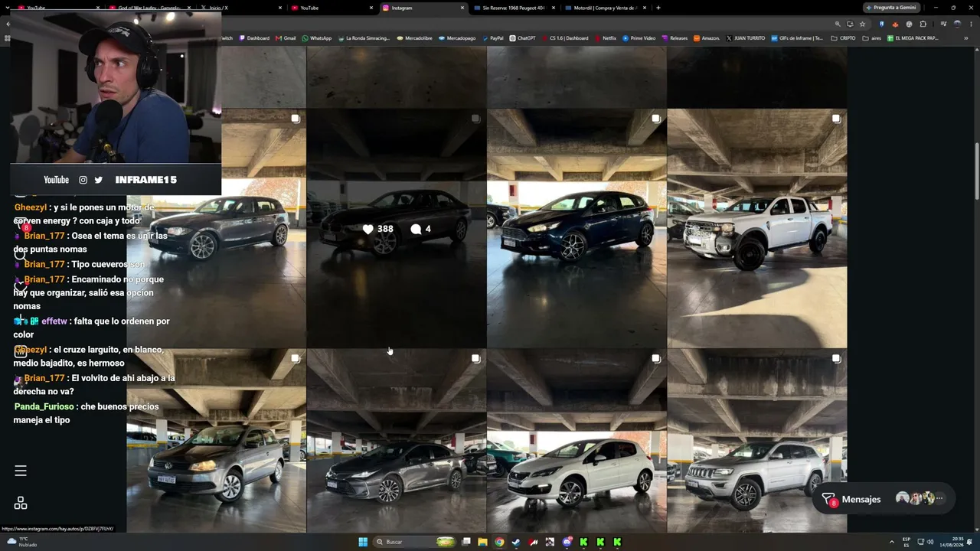
Task: Show more bookmarks with overflow chevron
Action: coord(966,38)
